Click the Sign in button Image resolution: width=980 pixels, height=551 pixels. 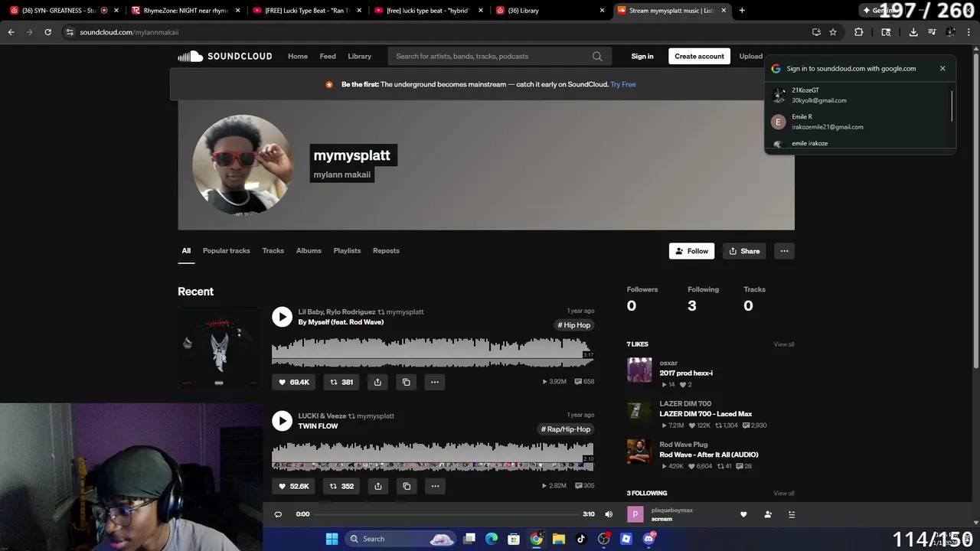click(x=642, y=56)
